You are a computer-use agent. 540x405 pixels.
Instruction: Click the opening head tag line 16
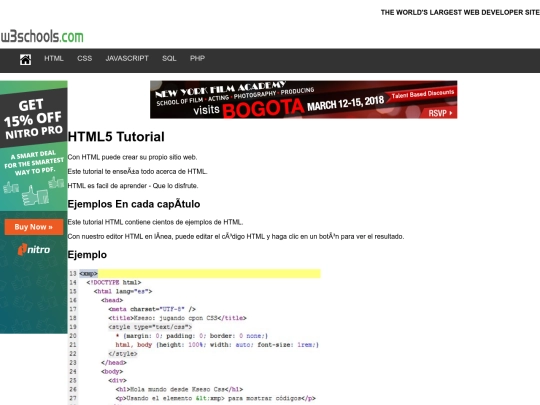(x=112, y=300)
